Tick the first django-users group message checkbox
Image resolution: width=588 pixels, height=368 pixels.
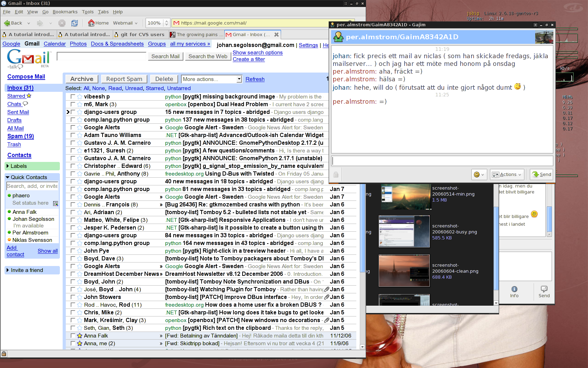pos(73,112)
